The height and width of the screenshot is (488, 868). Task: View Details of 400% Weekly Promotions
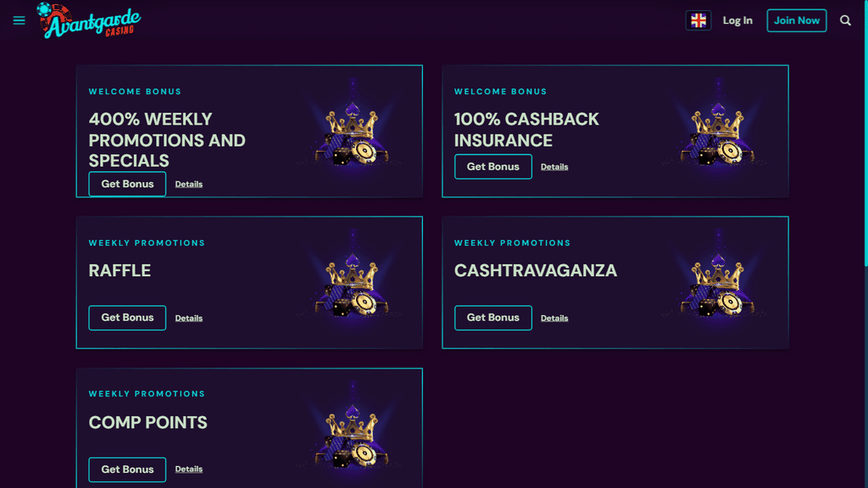point(189,184)
